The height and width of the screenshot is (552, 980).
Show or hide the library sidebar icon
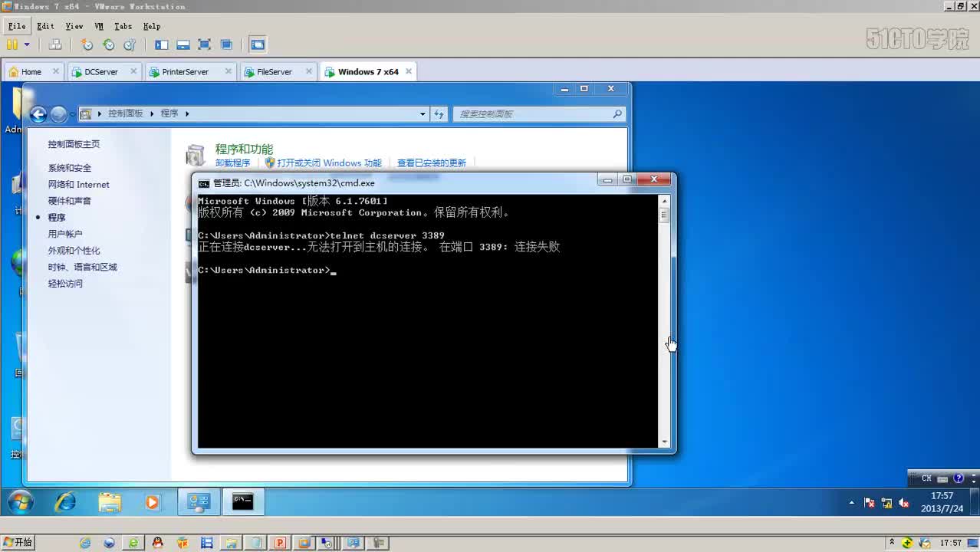tap(161, 44)
